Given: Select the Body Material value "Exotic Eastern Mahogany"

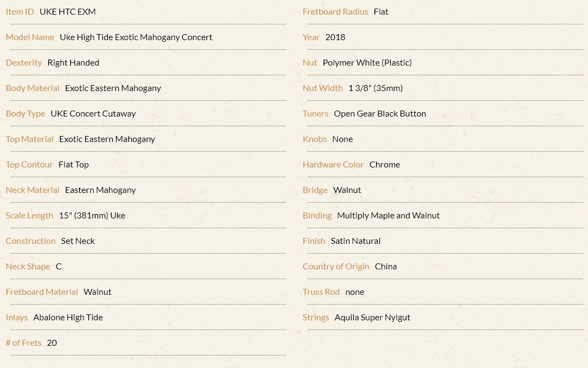Looking at the screenshot, I should tap(113, 88).
